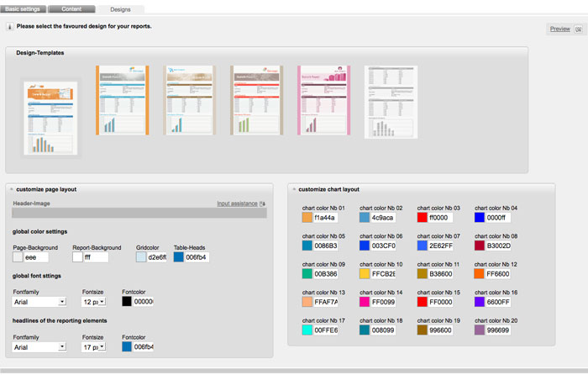Select the orange-bordered design template thumbnail
Viewport: 588px width, 375px height.
tap(122, 100)
